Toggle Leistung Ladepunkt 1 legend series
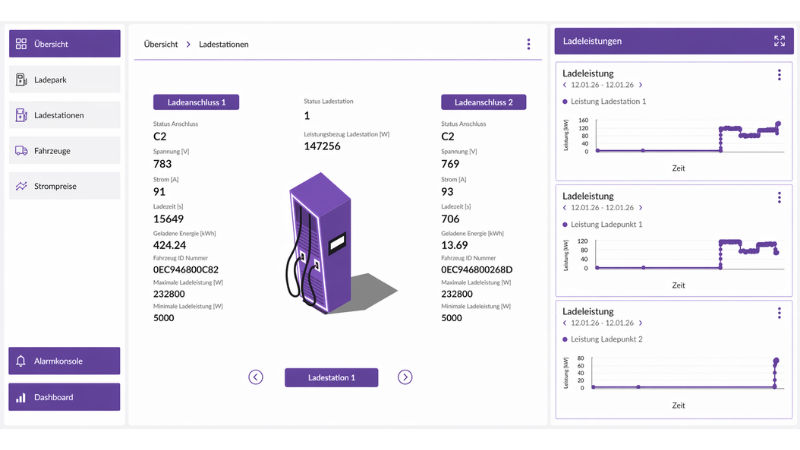Viewport: 800px width, 450px height. coord(602,224)
